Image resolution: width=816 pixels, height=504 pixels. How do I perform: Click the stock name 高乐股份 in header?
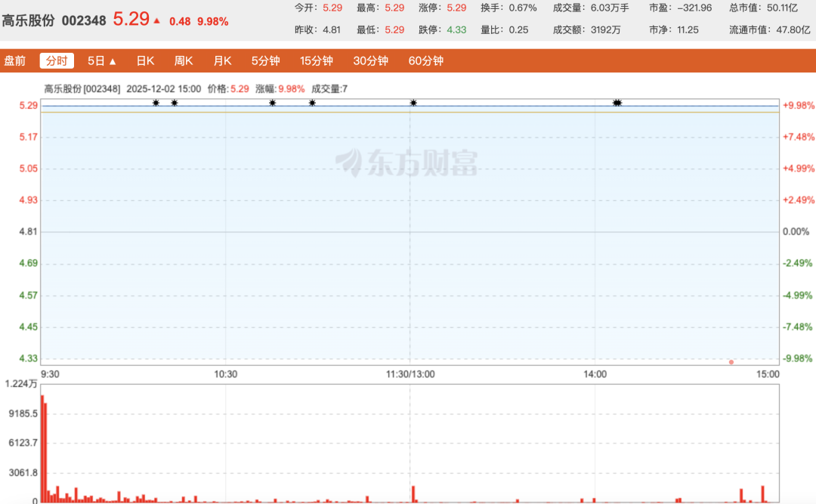pyautogui.click(x=28, y=21)
